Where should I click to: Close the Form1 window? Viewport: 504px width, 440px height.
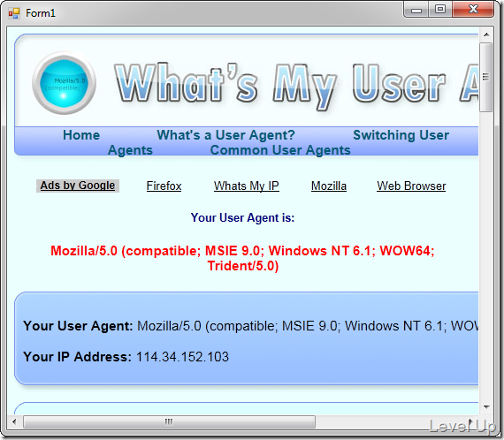[473, 9]
